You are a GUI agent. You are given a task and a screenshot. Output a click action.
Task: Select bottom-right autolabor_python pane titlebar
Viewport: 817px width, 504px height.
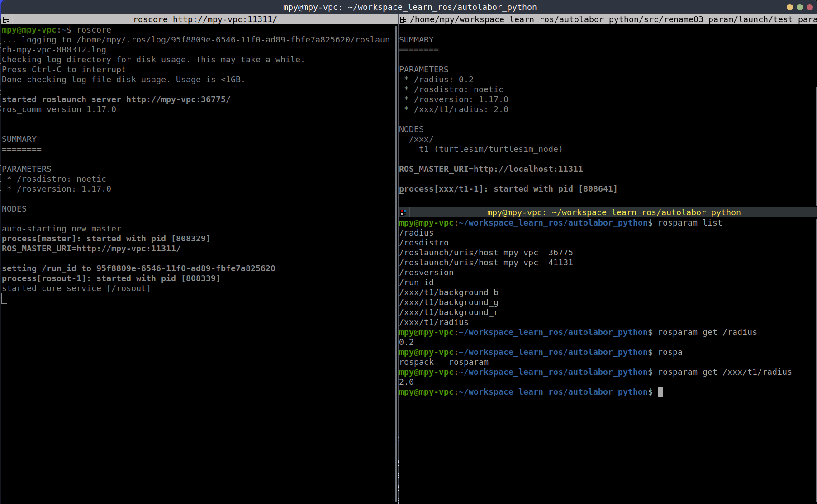pos(613,212)
